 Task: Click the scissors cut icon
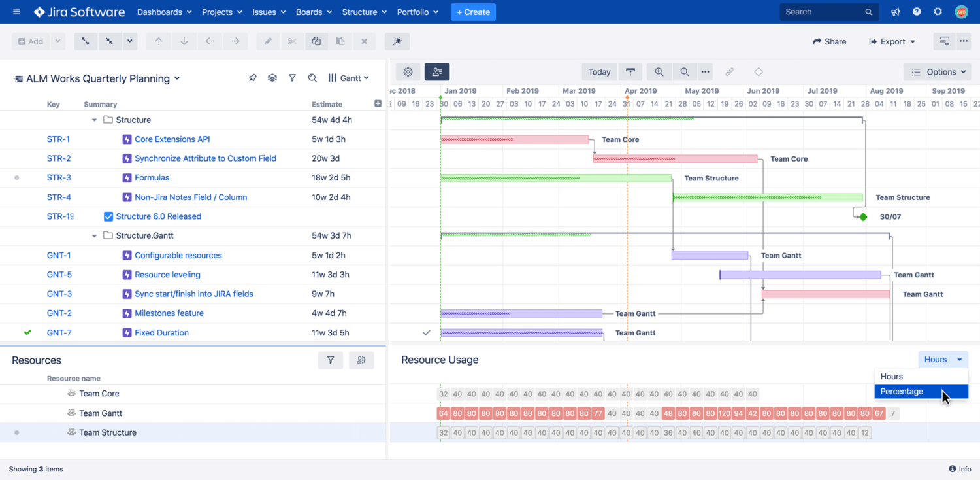(x=292, y=41)
